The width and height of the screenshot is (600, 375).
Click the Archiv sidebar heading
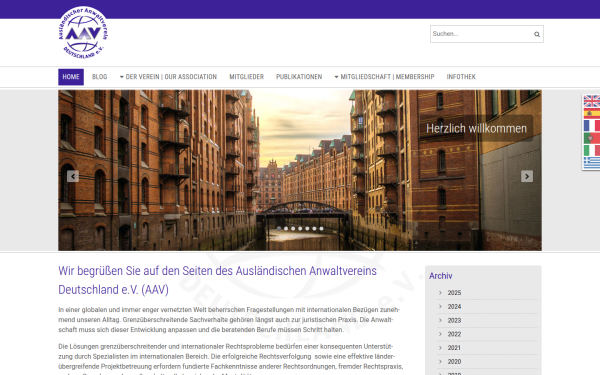pyautogui.click(x=440, y=276)
